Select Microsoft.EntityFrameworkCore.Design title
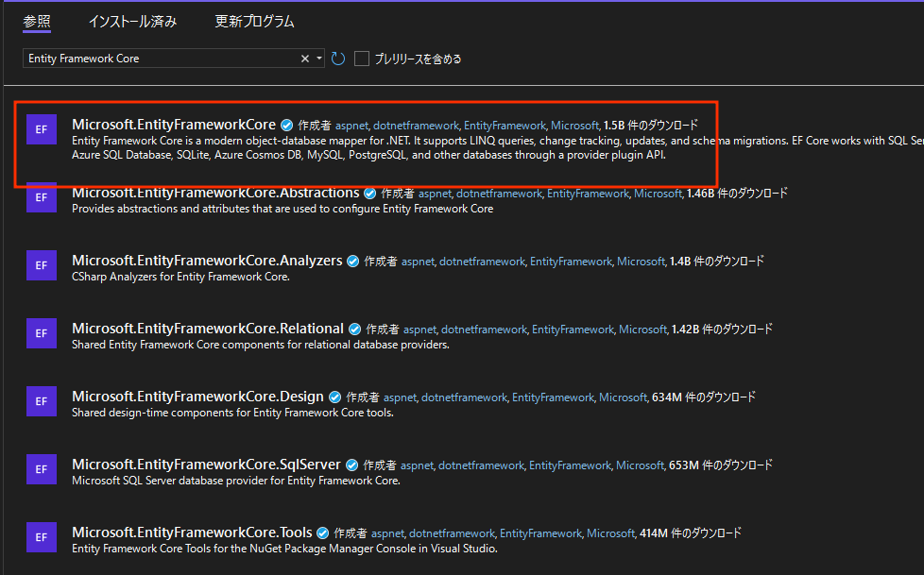The height and width of the screenshot is (575, 924). pos(198,397)
